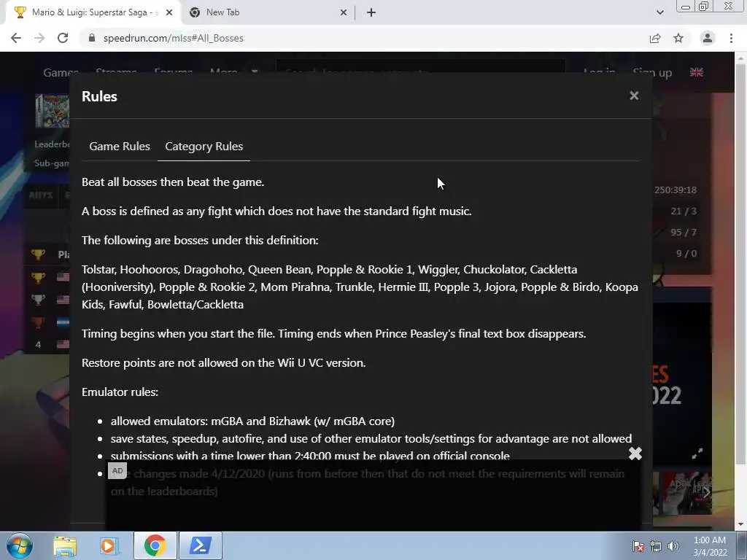Click the address bar URL

[x=174, y=38]
